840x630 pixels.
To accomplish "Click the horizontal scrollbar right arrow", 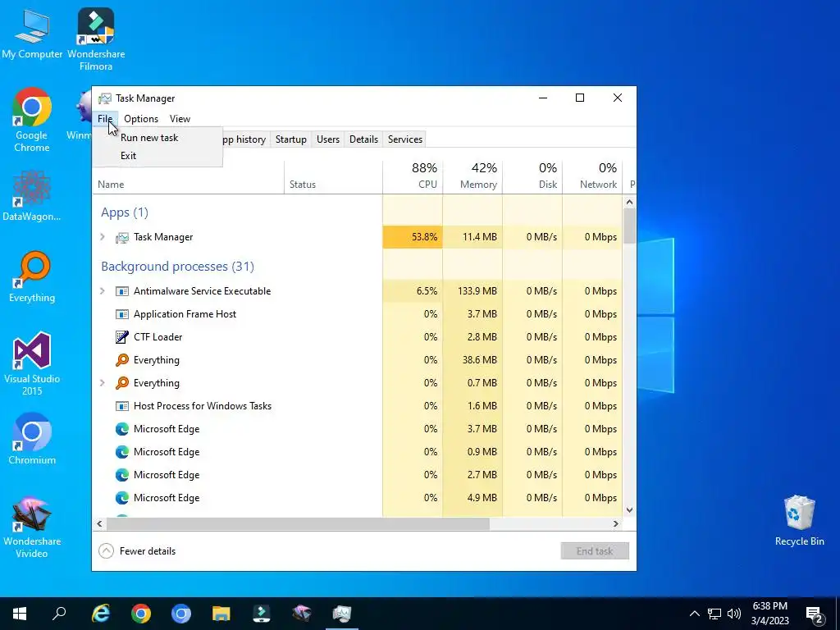I will (x=616, y=524).
